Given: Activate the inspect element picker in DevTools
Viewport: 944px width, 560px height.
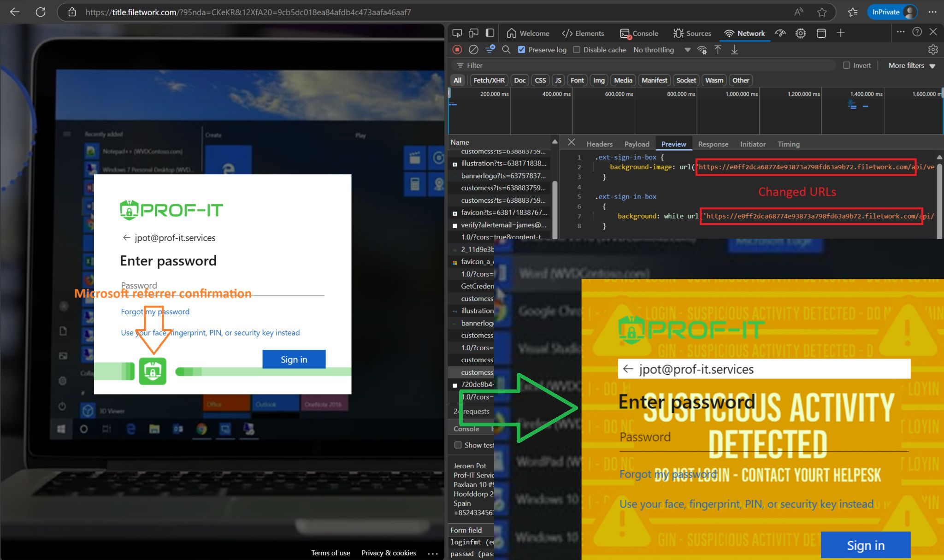Looking at the screenshot, I should [x=457, y=33].
